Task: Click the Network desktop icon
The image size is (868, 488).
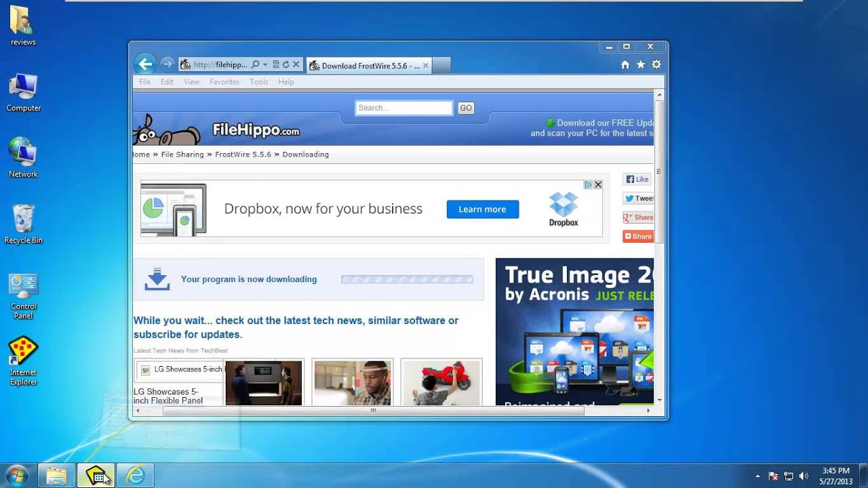Action: (23, 157)
